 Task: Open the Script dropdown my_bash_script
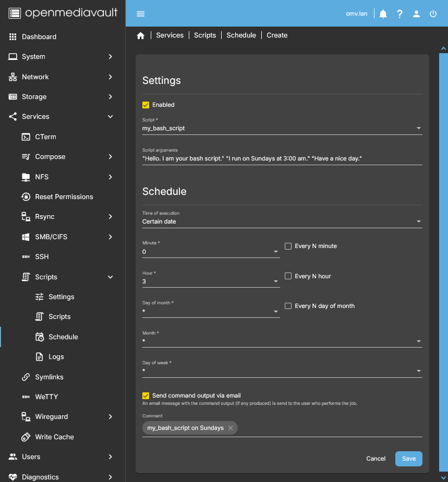tap(282, 128)
